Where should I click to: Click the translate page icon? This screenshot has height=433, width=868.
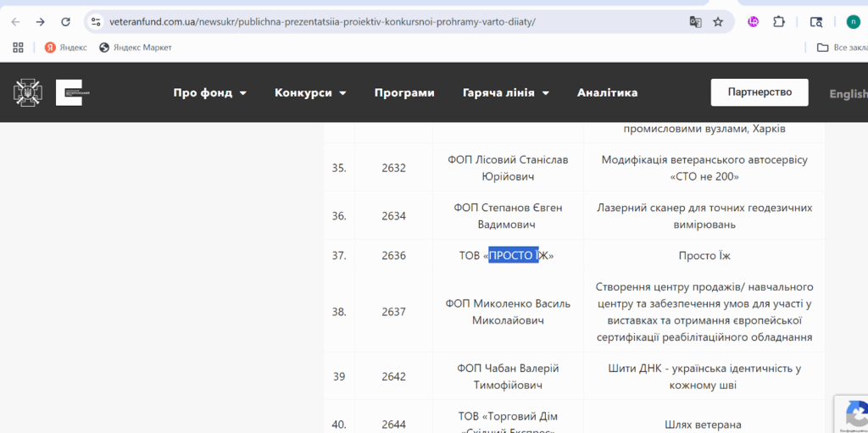[x=695, y=22]
